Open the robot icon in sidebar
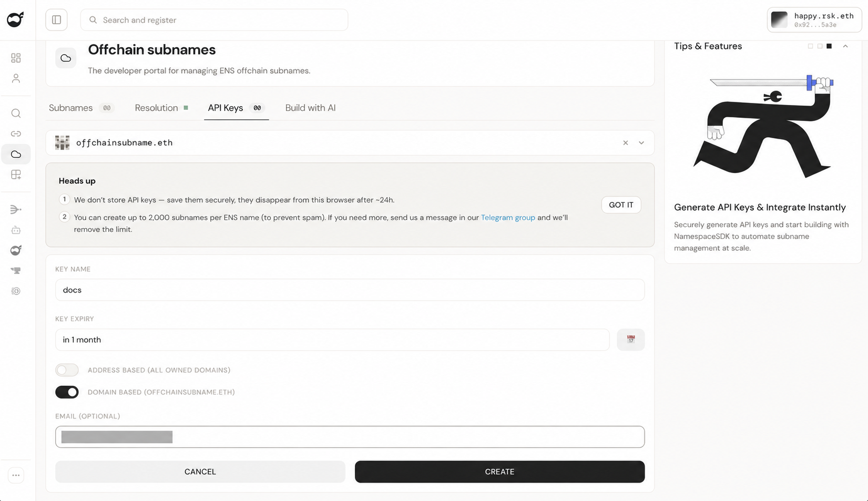 tap(16, 230)
